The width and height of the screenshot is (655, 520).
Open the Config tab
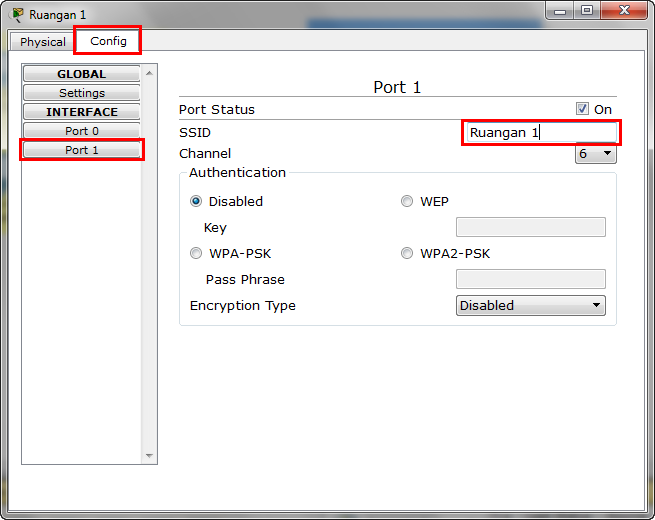(108, 41)
